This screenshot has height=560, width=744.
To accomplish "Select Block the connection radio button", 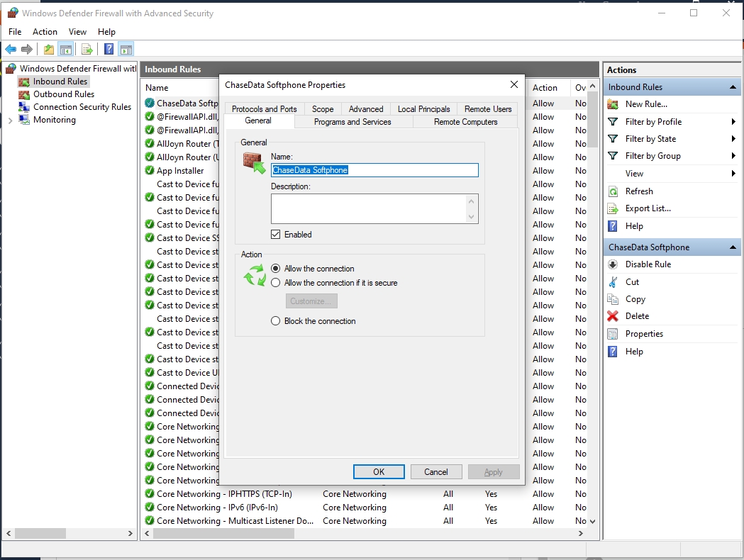I will [275, 321].
